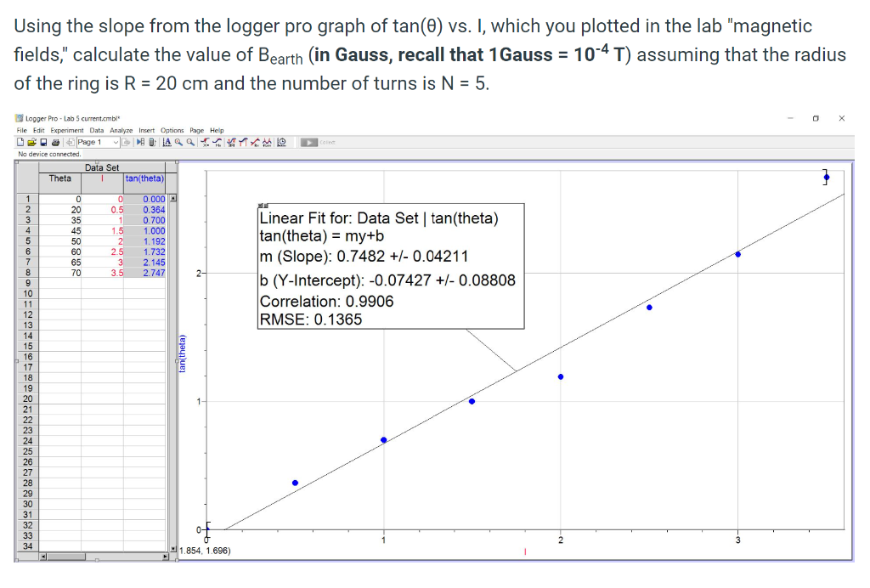Autoscale the tan(theta) graph

coord(167,142)
